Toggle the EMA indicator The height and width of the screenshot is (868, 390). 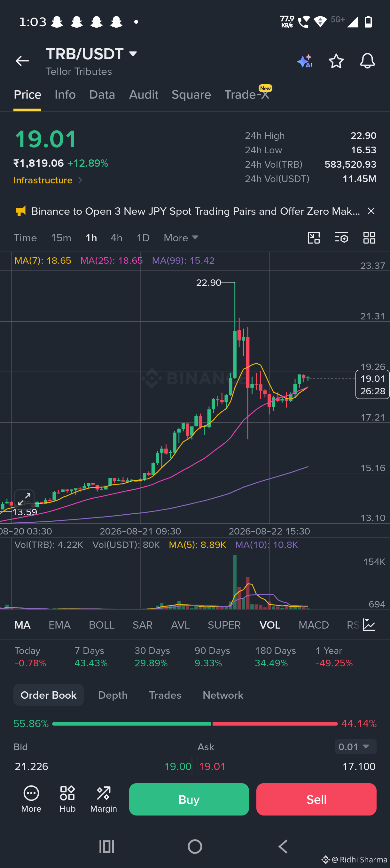coord(59,625)
